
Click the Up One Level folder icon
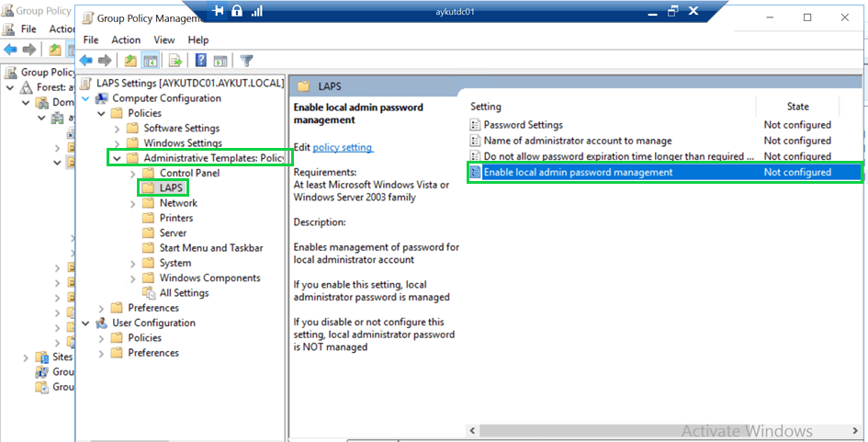click(130, 61)
